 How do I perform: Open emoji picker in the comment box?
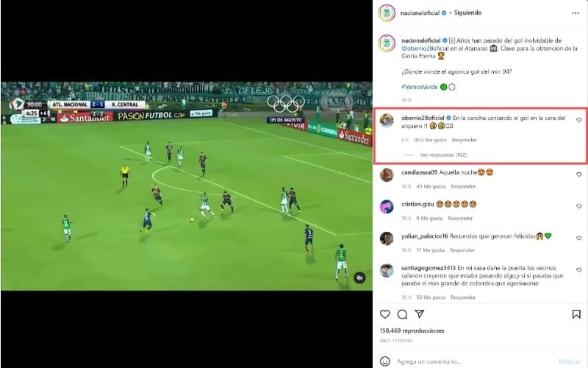pos(384,361)
